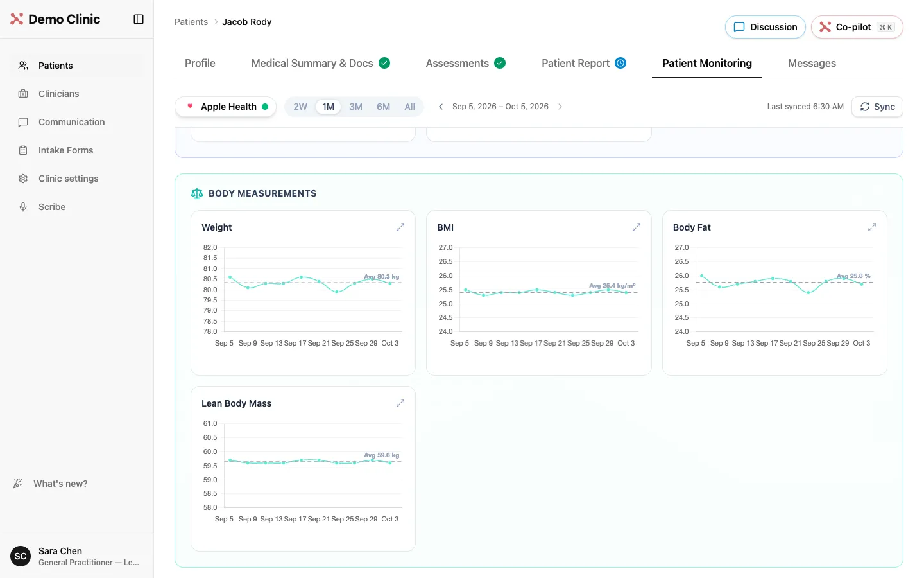Go to next date range
924x578 pixels.
pyautogui.click(x=560, y=107)
